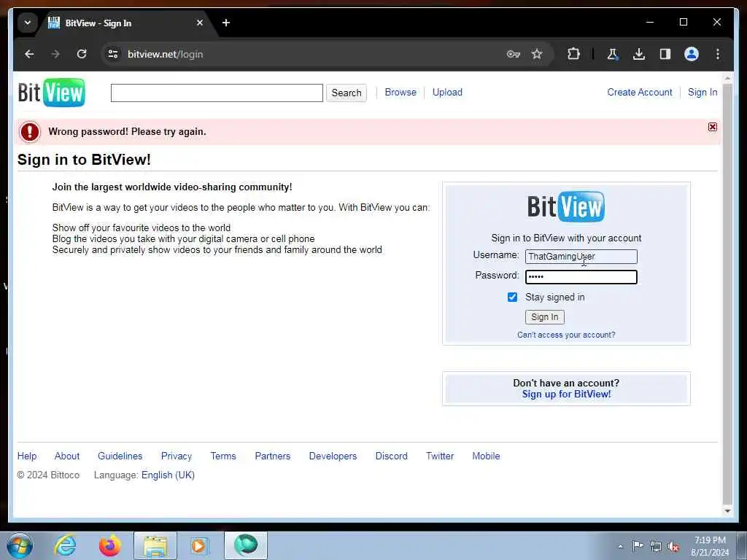The image size is (747, 560).
Task: Open Sign up for BitView link
Action: coord(566,394)
